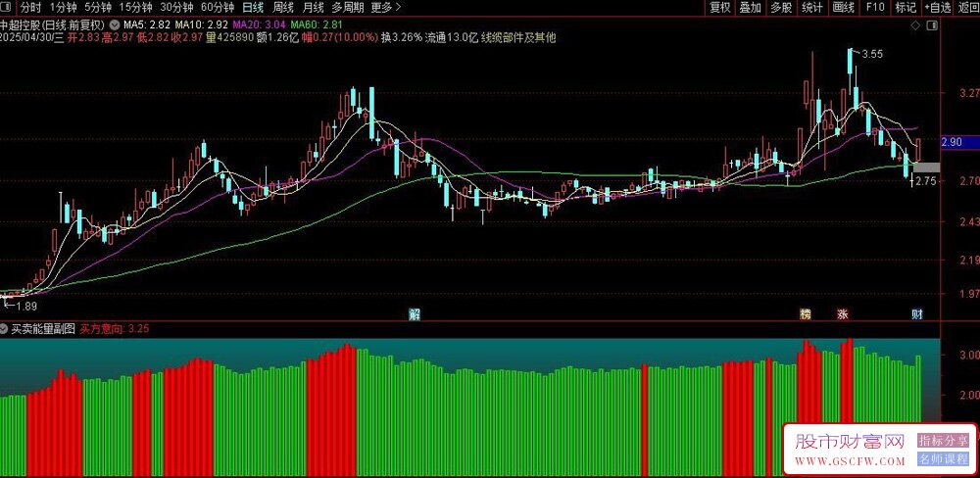The width and height of the screenshot is (980, 478).
Task: Open the F10 company info page
Action: pos(875,8)
